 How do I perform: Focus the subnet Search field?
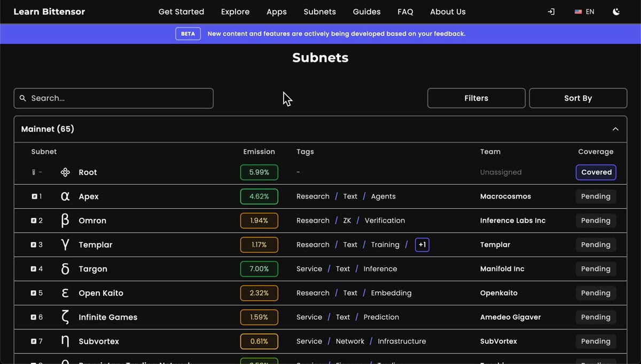pos(114,98)
